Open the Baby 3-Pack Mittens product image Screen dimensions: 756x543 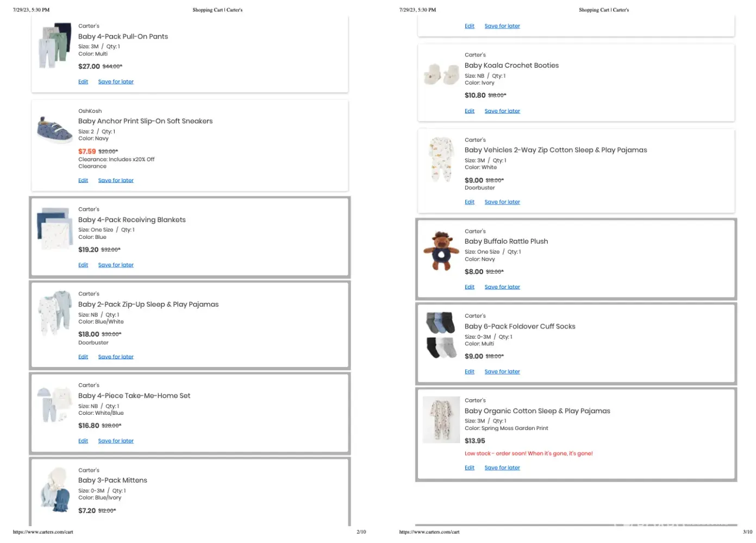click(x=55, y=490)
